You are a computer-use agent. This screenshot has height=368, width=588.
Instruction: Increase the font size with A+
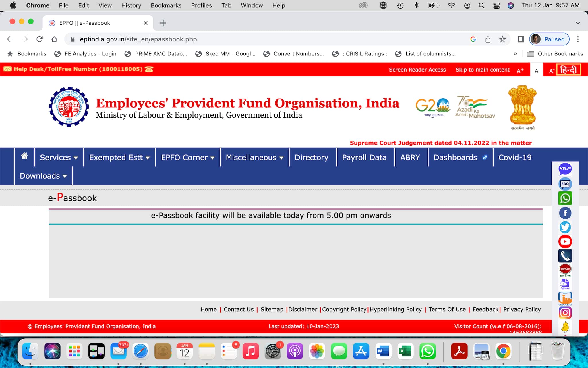[x=520, y=71]
